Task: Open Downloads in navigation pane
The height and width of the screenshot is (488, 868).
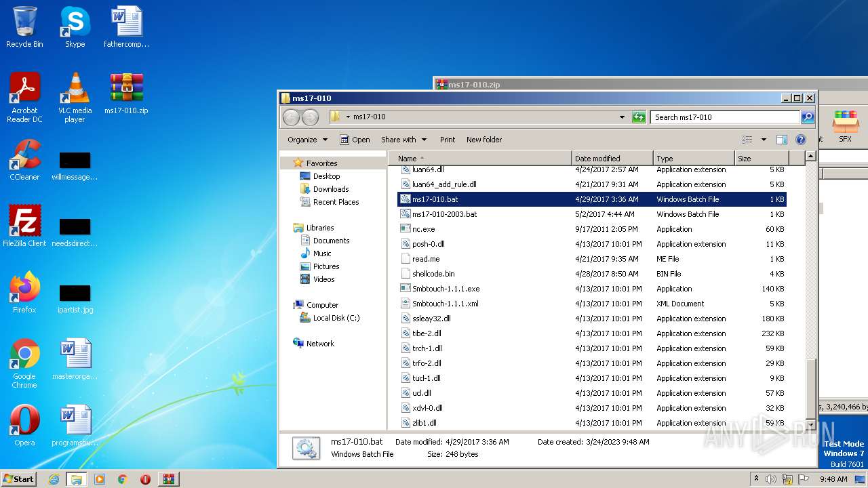Action: pos(331,189)
